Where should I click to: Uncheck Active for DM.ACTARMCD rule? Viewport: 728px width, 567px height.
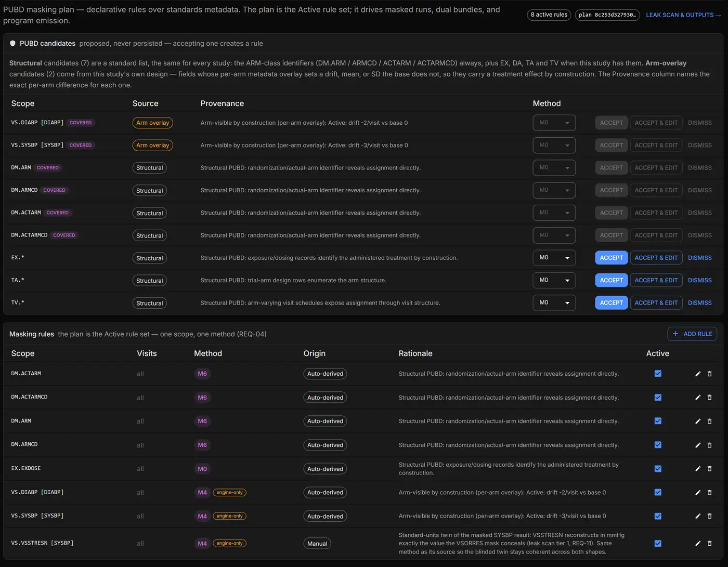[x=658, y=398]
